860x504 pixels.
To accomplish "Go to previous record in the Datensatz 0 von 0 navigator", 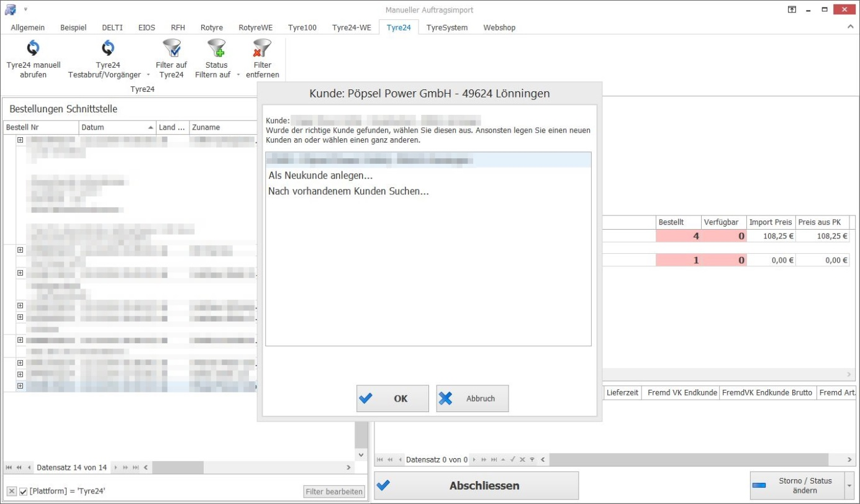I will [400, 460].
